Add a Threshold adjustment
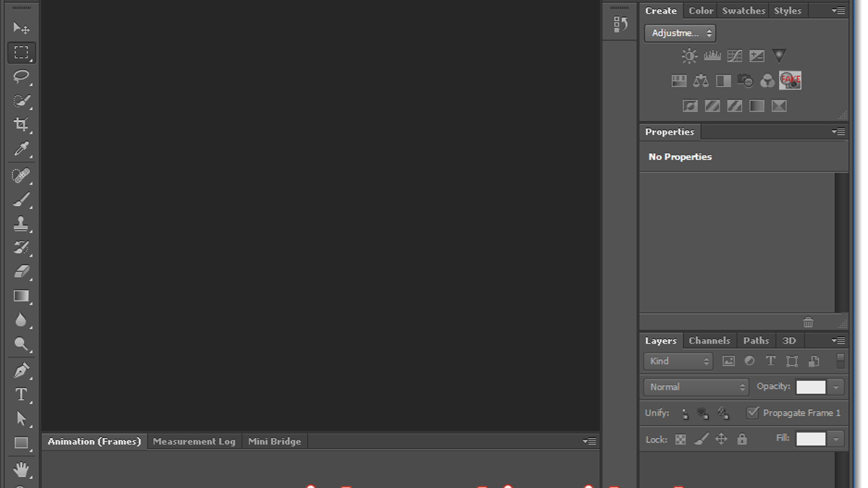 pyautogui.click(x=734, y=106)
